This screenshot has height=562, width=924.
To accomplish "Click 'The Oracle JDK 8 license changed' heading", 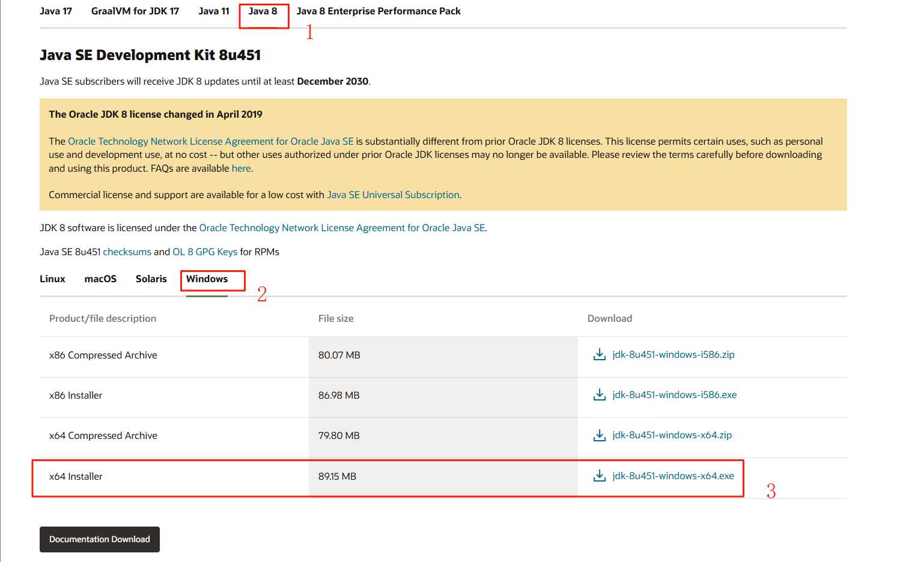I will point(156,115).
